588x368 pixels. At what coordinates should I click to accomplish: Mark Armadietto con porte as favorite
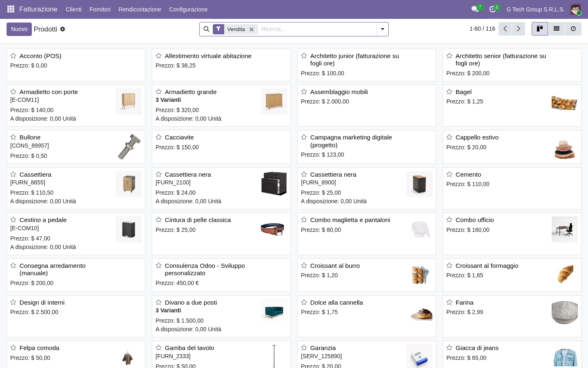coord(13,92)
